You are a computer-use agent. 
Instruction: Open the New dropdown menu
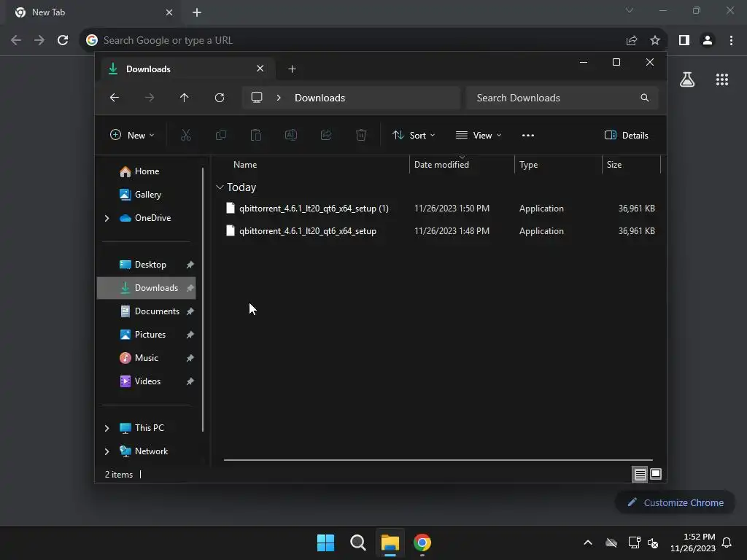[x=132, y=135]
